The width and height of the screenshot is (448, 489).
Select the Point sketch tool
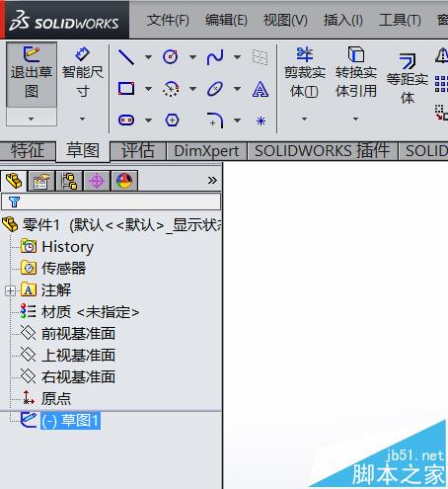tap(261, 121)
